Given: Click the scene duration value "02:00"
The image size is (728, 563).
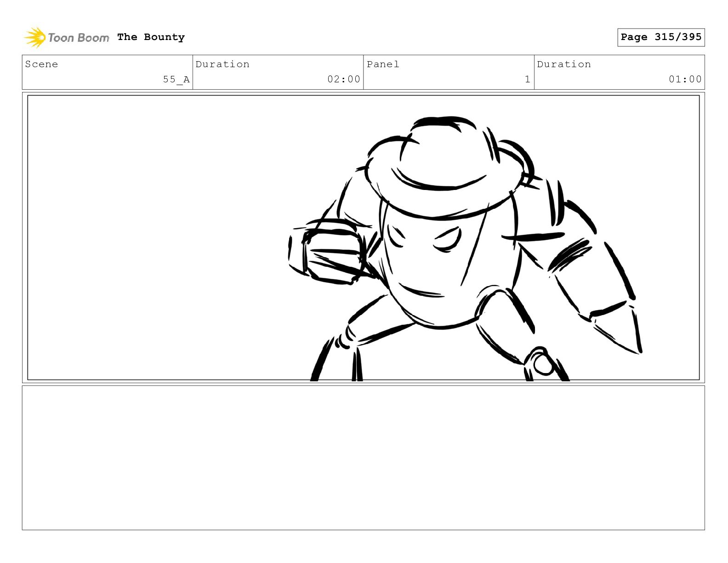Looking at the screenshot, I should (x=344, y=79).
